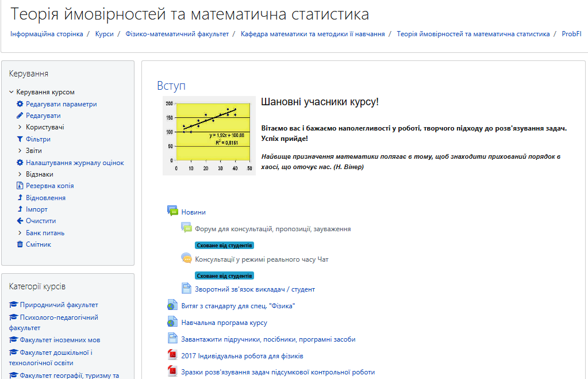This screenshot has height=379, width=588.
Task: Click the PDF icon for 2017 Індивідуальна робота
Action: pyautogui.click(x=172, y=355)
